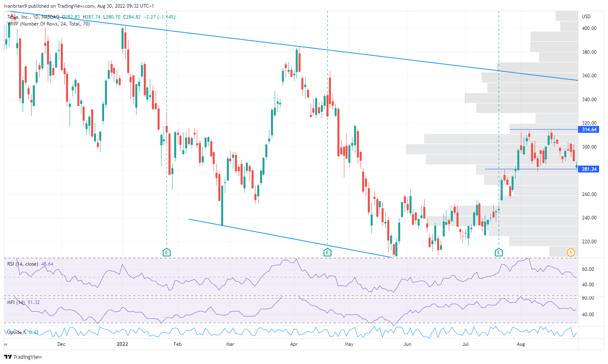Click the 314.64 price level label
The width and height of the screenshot is (608, 364).
click(588, 129)
